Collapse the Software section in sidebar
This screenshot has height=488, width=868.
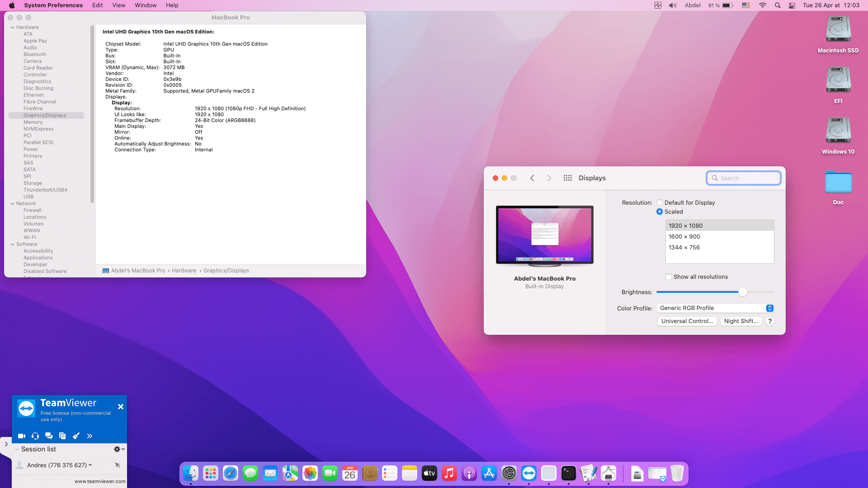click(13, 244)
